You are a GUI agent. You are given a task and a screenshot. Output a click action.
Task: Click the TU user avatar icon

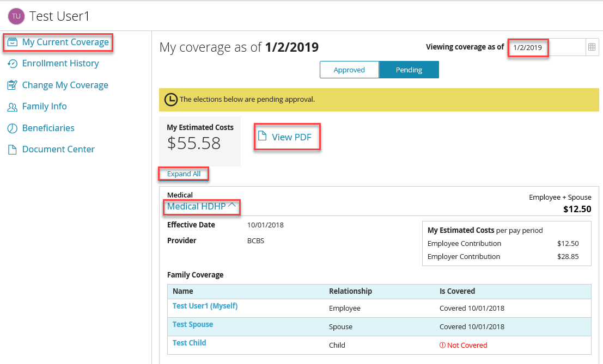17,16
